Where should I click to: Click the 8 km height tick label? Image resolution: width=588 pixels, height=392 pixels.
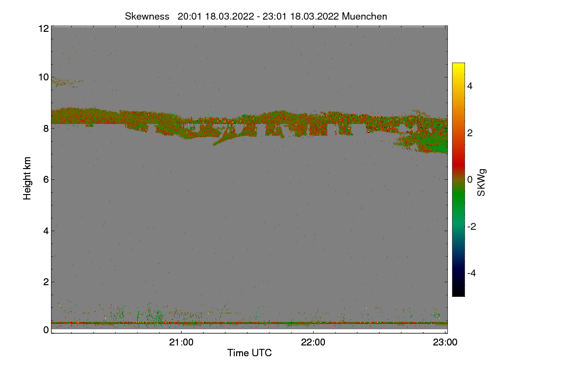[46, 128]
